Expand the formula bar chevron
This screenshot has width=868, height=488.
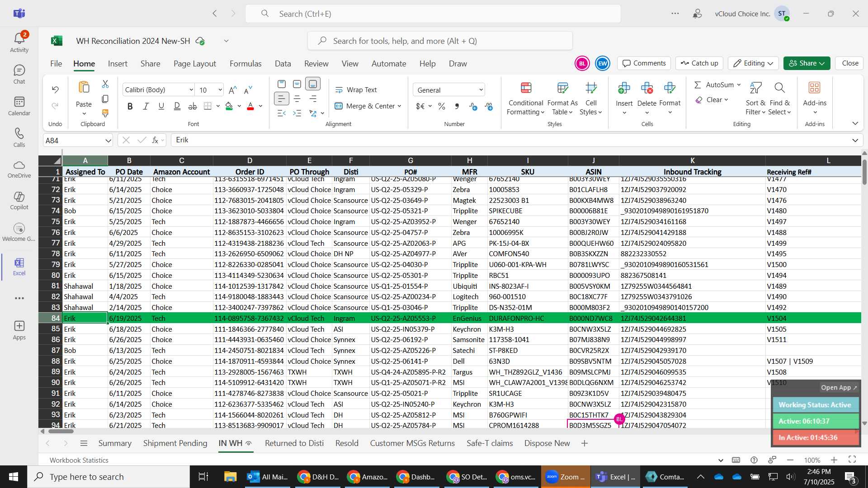[855, 141]
